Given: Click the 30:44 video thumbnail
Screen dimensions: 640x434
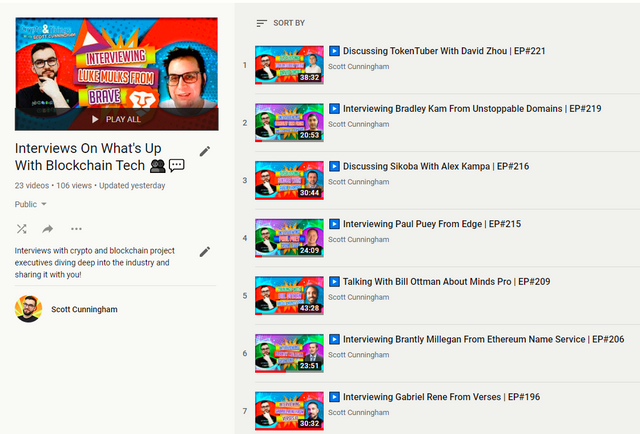Looking at the screenshot, I should pos(289,180).
